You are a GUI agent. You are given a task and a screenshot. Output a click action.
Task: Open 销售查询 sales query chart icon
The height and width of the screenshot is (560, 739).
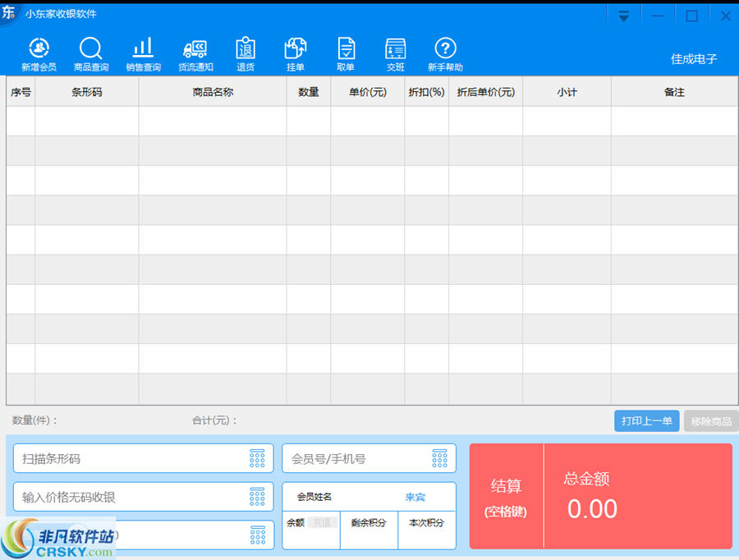click(143, 54)
